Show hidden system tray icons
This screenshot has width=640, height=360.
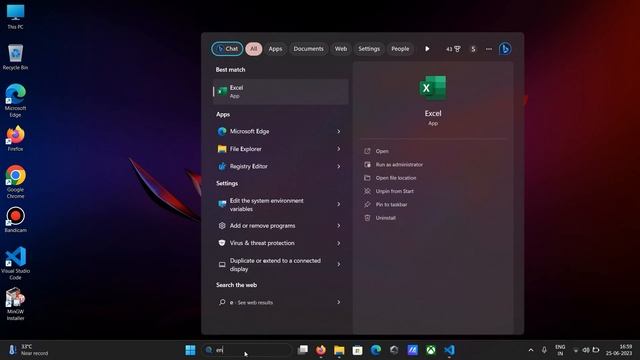531,350
